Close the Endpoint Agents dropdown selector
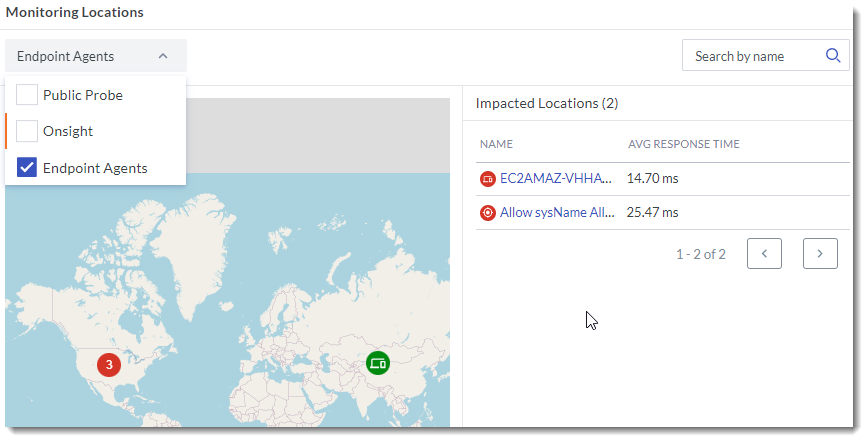Screen dimensions: 868x442 [x=95, y=57]
